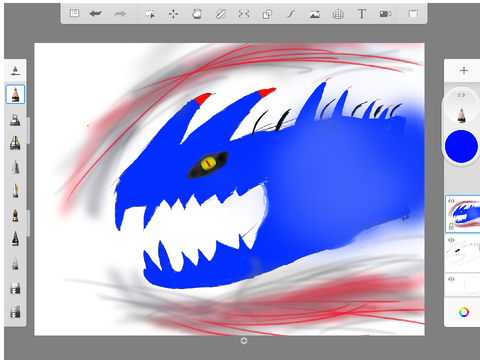
Task: Open the color wheel editor
Action: tap(464, 312)
